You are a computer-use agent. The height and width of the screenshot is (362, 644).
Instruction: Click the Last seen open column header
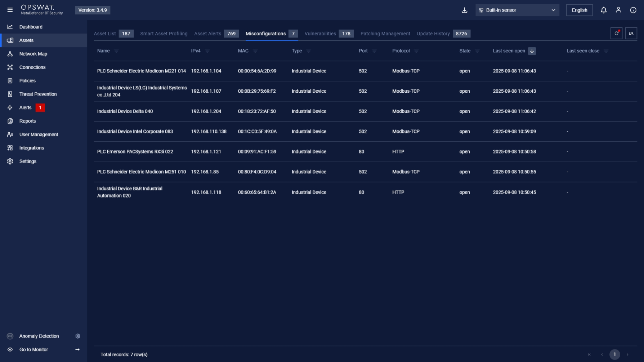click(509, 51)
